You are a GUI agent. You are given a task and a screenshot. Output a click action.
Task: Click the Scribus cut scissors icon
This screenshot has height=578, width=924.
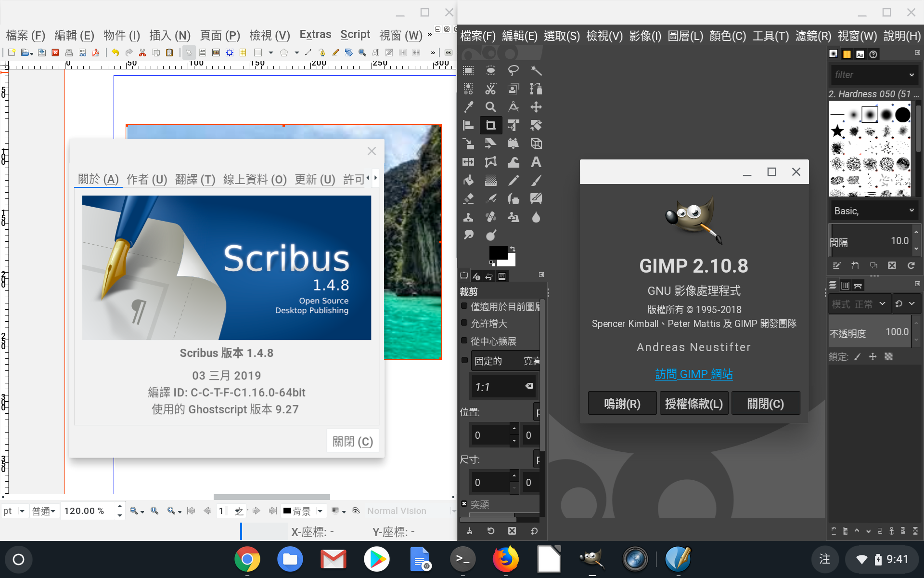point(142,53)
